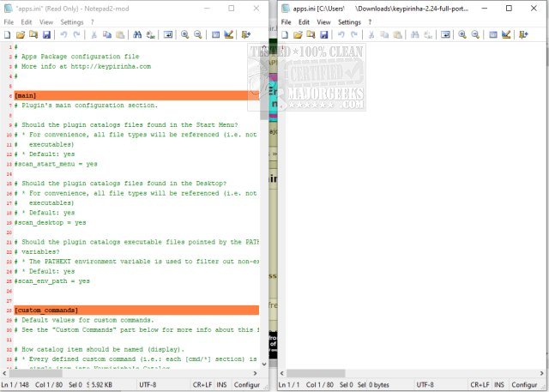
Task: Click Paste clipboard icon in left window
Action: point(120,34)
